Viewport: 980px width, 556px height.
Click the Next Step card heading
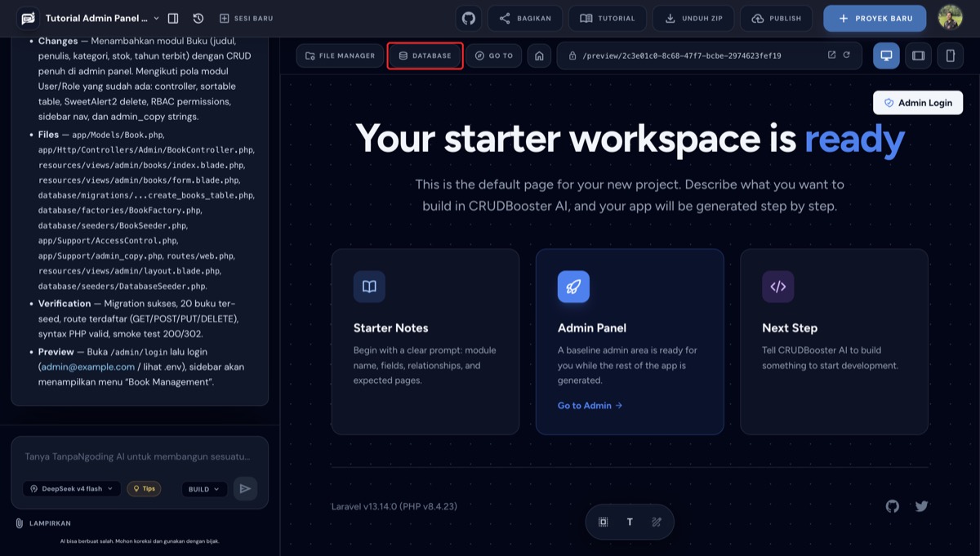pyautogui.click(x=790, y=328)
